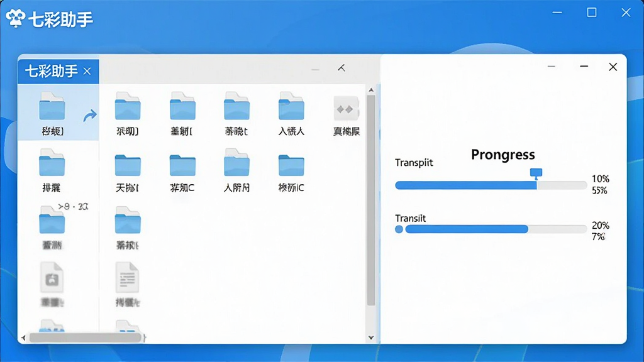This screenshot has width=644, height=362.
Task: Open the second folder in the top grid row
Action: [x=182, y=106]
